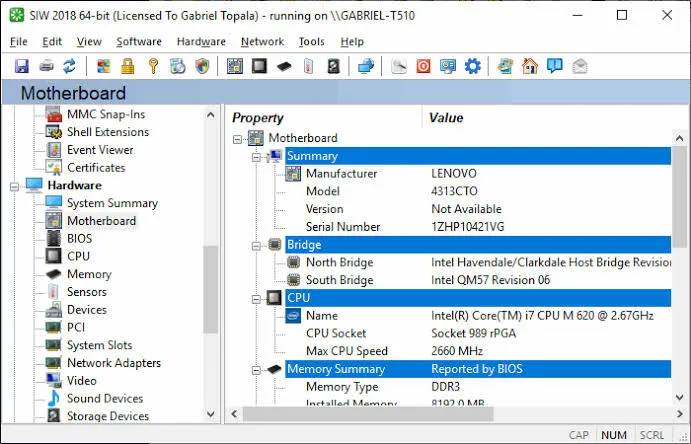Click the property list vertical scroll-down arrow
This screenshot has width=691, height=444.
tap(680, 398)
